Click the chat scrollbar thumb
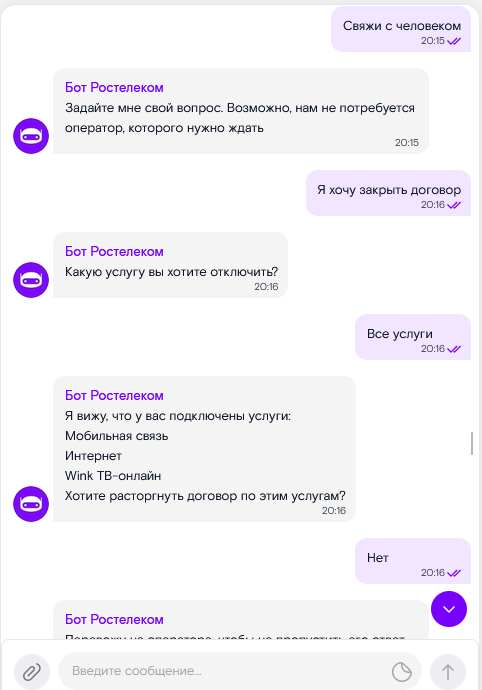This screenshot has height=690, width=482. tap(472, 443)
